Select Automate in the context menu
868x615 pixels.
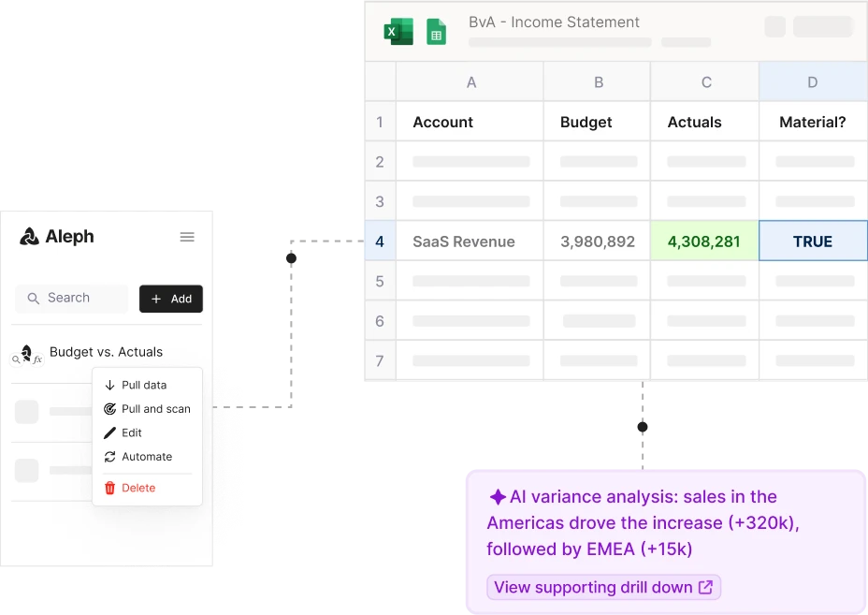(147, 457)
